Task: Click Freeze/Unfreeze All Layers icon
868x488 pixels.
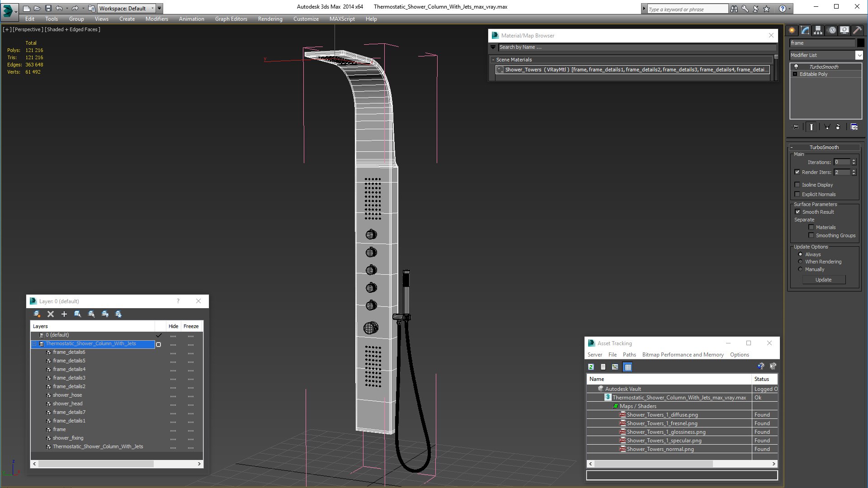Action: coord(118,314)
